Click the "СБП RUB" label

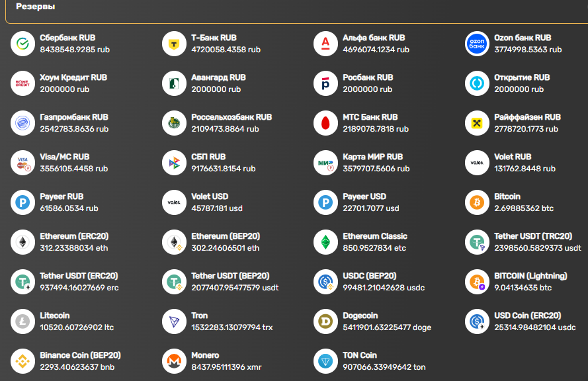pyautogui.click(x=208, y=157)
